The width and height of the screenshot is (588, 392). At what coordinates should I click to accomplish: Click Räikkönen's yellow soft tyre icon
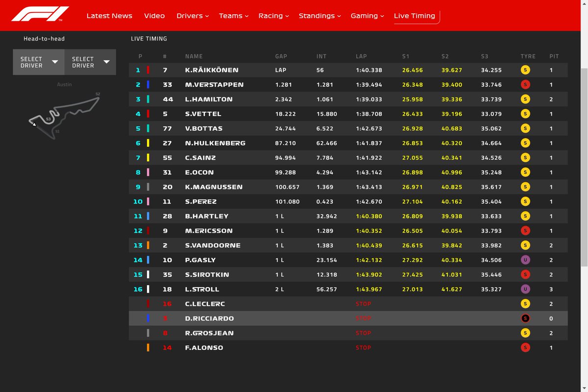(x=525, y=70)
